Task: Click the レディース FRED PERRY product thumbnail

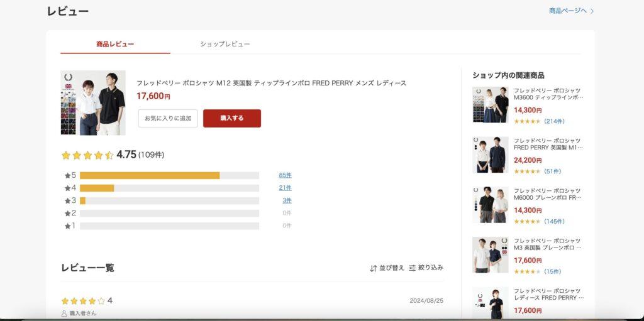Action: point(491,303)
